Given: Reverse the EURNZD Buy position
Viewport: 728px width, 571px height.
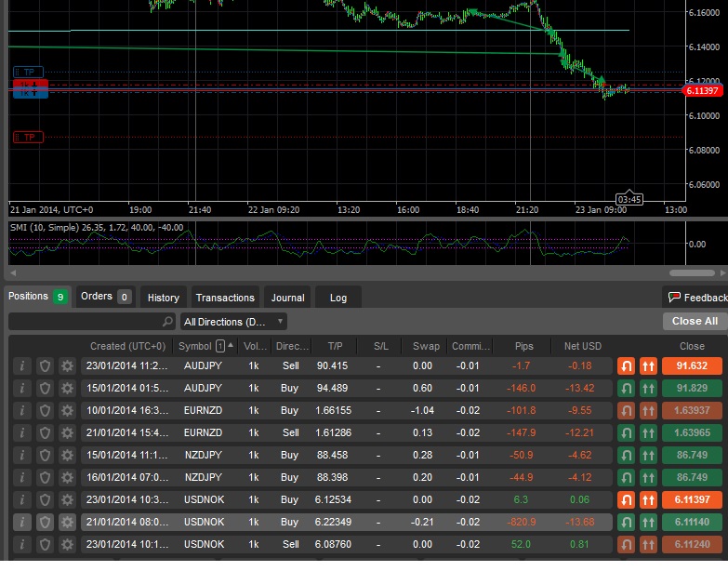Looking at the screenshot, I should pos(626,410).
